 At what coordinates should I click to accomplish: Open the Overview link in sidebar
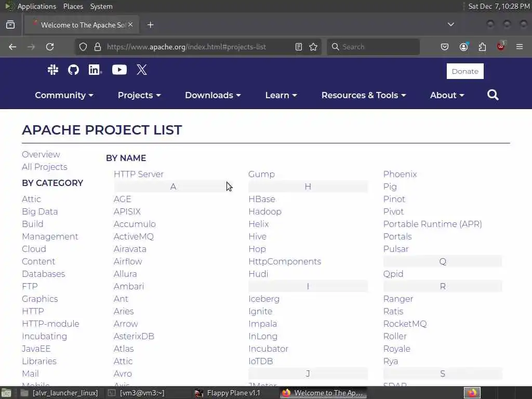pyautogui.click(x=41, y=154)
